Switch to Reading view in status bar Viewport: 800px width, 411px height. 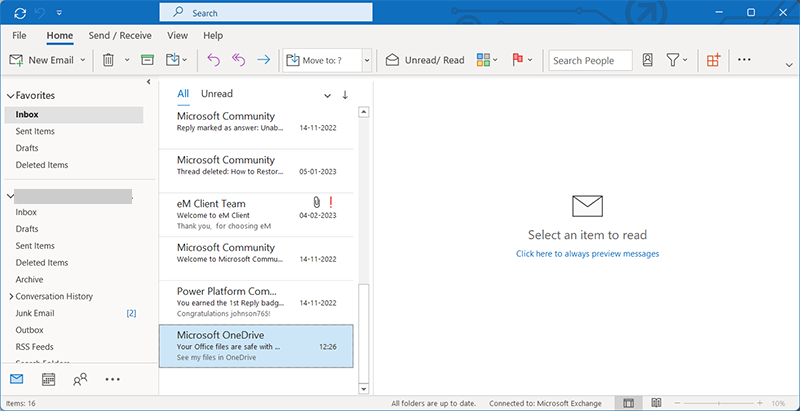coord(656,403)
